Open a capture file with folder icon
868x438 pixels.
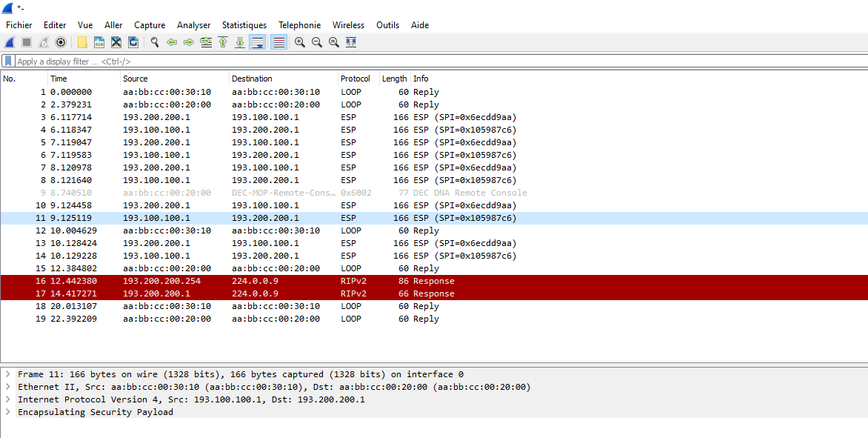[82, 42]
